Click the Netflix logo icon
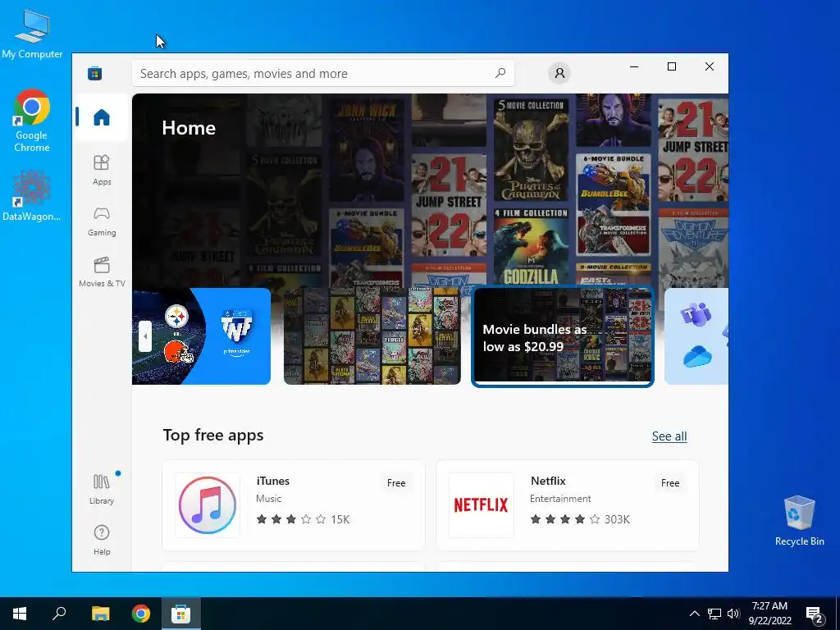The image size is (840, 630). (481, 505)
